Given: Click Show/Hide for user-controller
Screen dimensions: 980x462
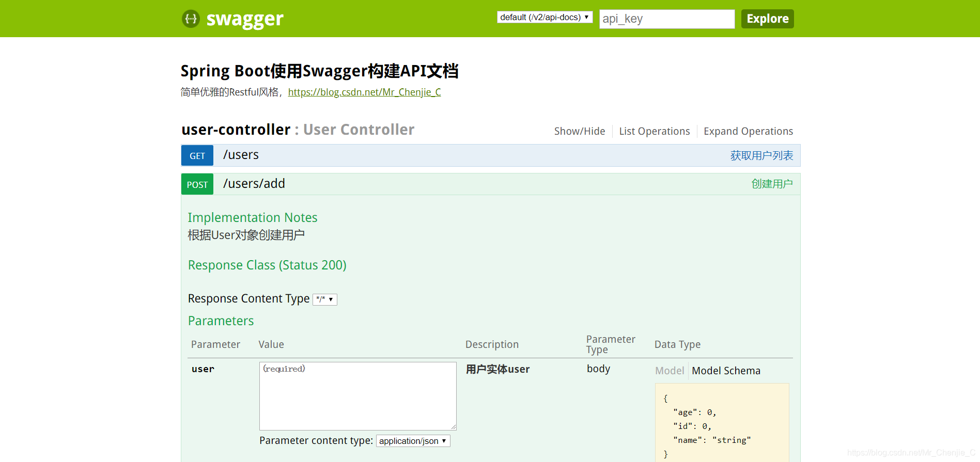Looking at the screenshot, I should point(580,131).
